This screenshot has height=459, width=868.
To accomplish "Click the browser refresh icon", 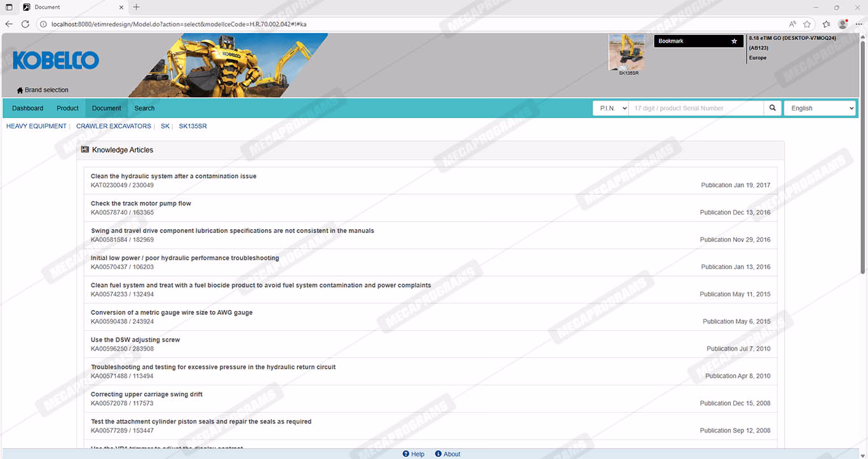I will [25, 24].
